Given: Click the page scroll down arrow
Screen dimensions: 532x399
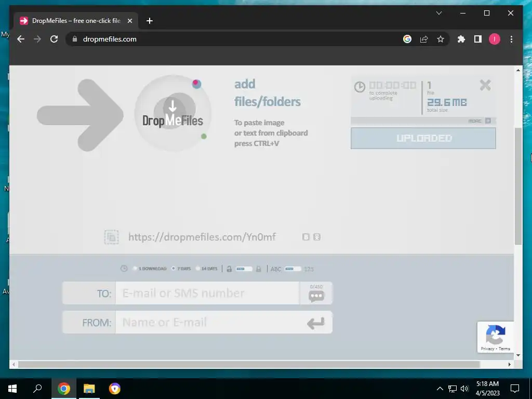Looking at the screenshot, I should click(518, 355).
